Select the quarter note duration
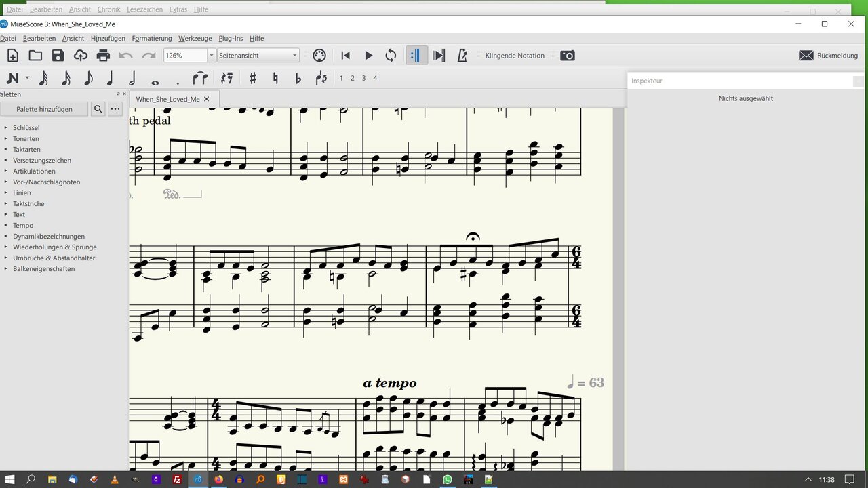This screenshot has width=868, height=488. pos(111,78)
